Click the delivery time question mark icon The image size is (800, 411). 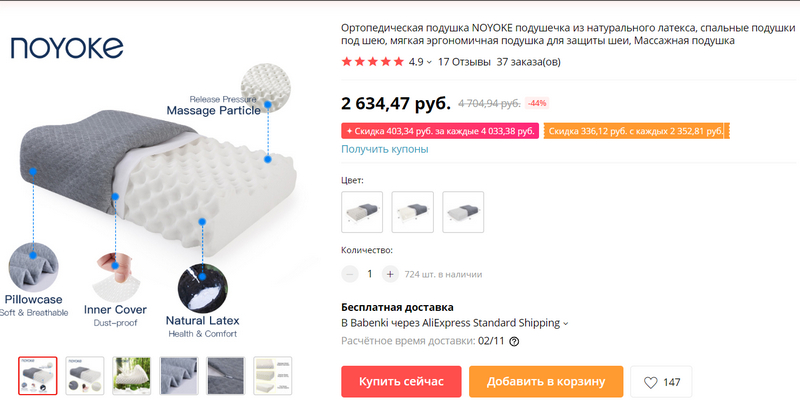click(514, 342)
